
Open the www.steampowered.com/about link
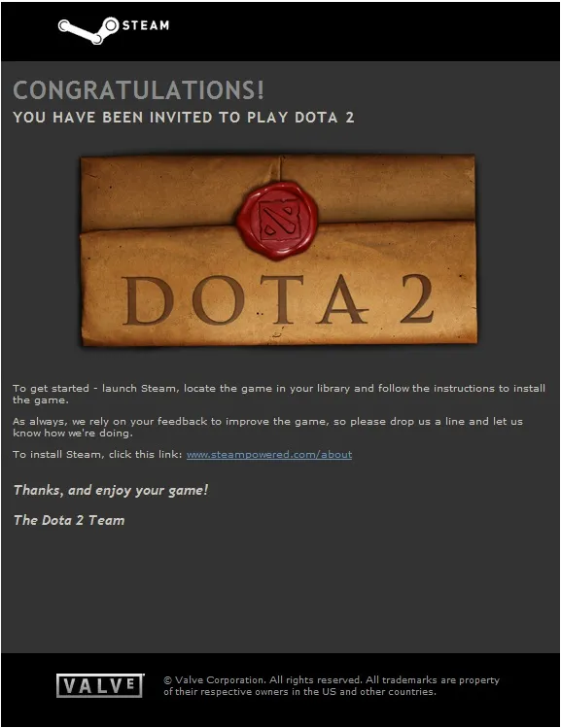coord(269,455)
